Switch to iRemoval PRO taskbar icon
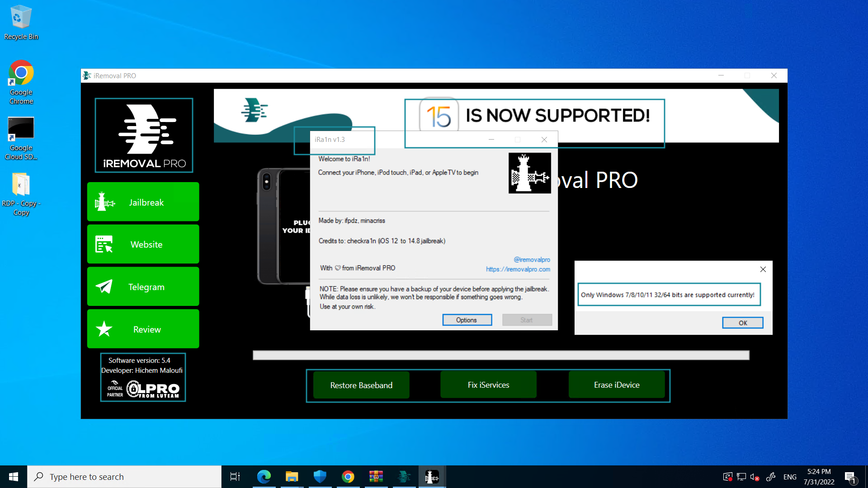Screen dimensions: 868x488 [404, 477]
